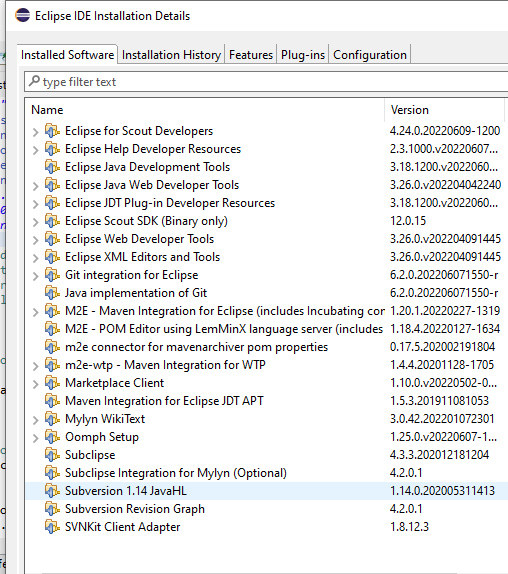Click the Subclipse feature icon
The image size is (508, 574).
coord(52,455)
